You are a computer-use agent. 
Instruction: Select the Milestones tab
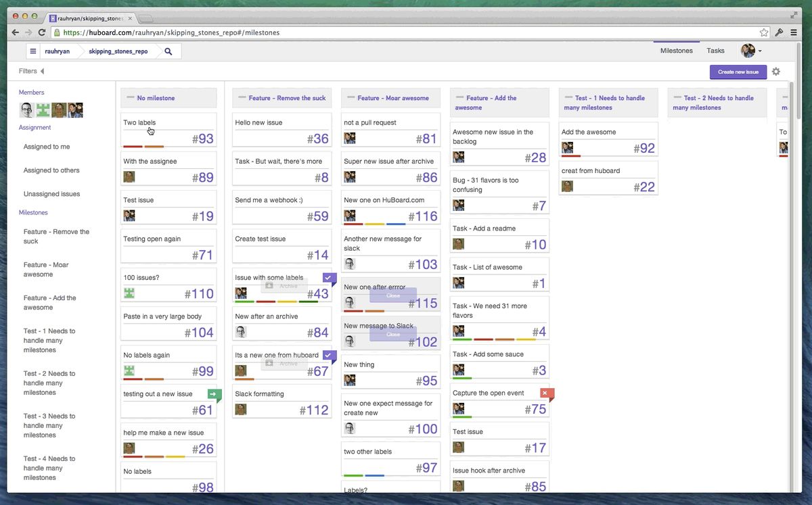[x=676, y=51]
